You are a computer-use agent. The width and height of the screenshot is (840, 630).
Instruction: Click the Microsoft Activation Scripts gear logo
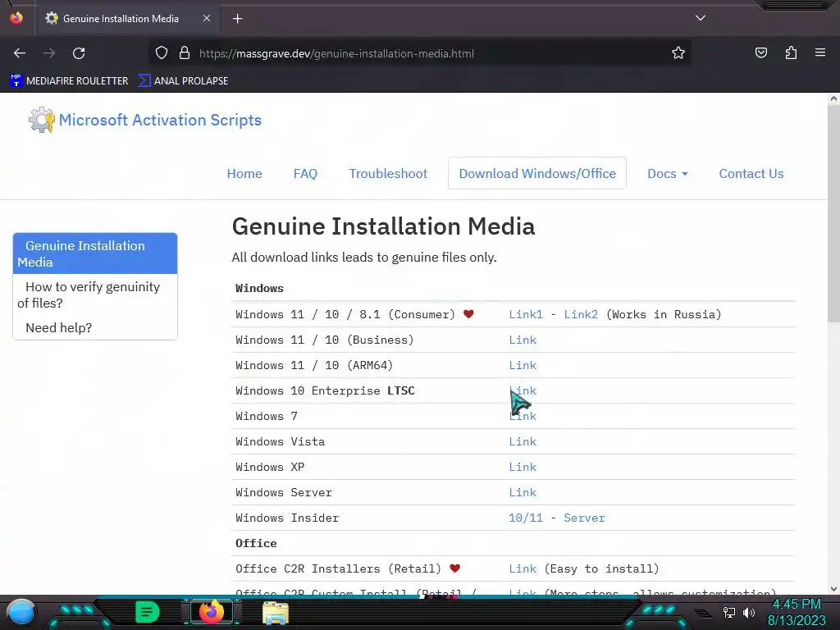click(x=42, y=120)
